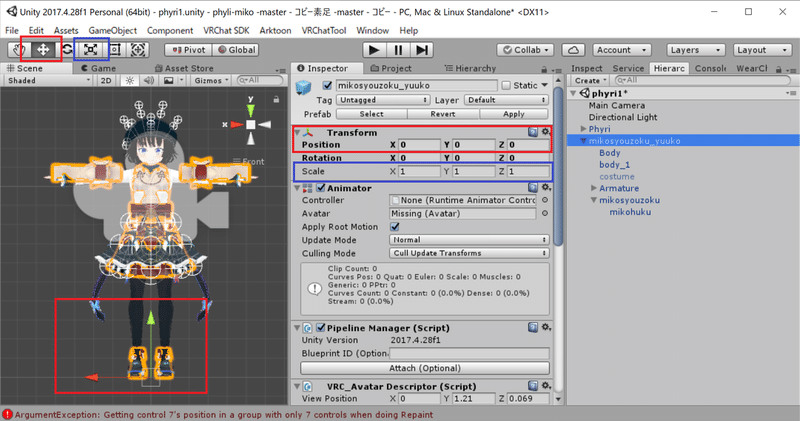Screen dimensions: 800x421
Task: Open the cloud Services button
Action: (x=573, y=49)
